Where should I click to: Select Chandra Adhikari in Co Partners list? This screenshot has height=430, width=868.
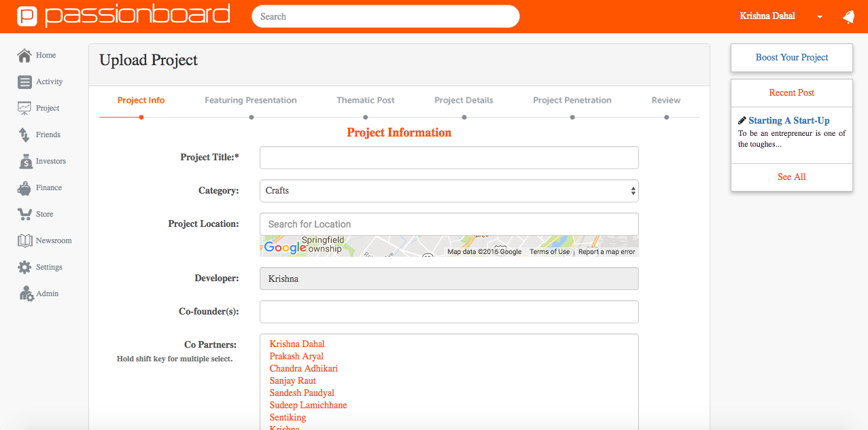click(304, 369)
